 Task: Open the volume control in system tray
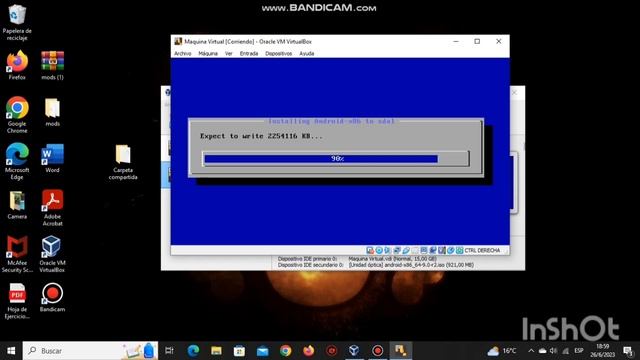(553, 351)
